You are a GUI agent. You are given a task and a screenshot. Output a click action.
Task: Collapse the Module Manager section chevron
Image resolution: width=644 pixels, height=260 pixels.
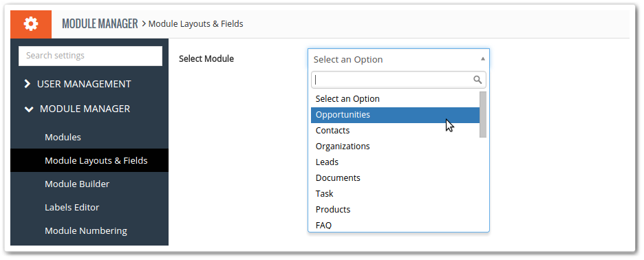[29, 109]
